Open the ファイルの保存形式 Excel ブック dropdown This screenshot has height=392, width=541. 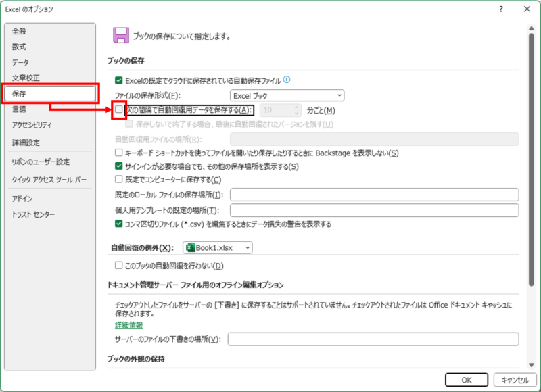[x=287, y=95]
